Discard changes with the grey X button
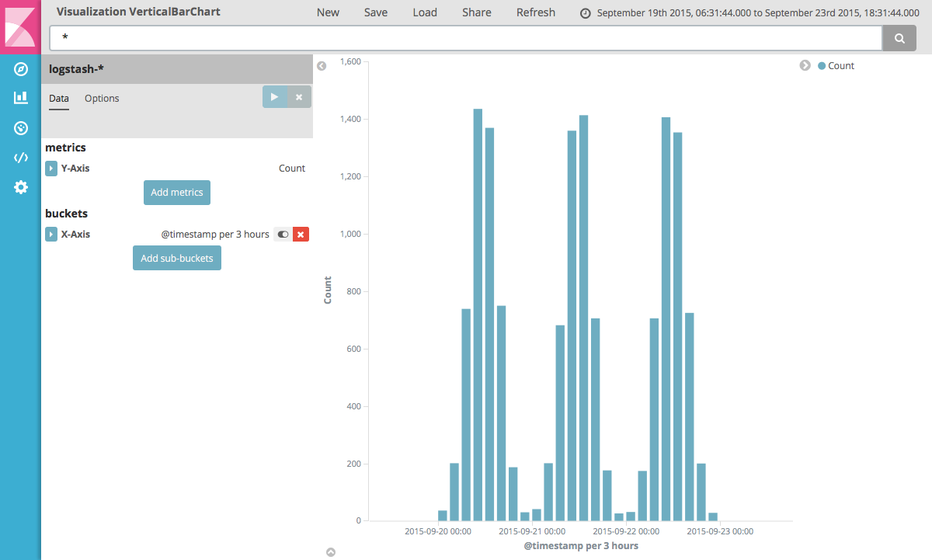Viewport: 932px width, 560px height. 300,97
